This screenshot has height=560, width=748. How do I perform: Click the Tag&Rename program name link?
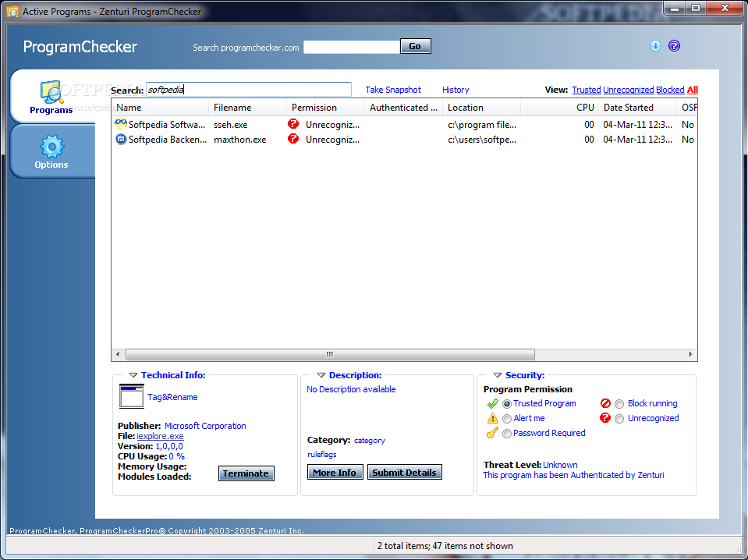(172, 397)
